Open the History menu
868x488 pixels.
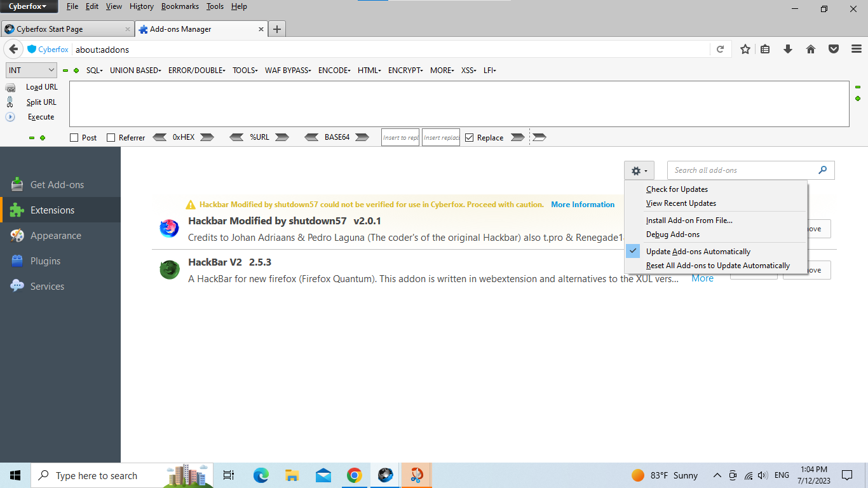coord(141,6)
